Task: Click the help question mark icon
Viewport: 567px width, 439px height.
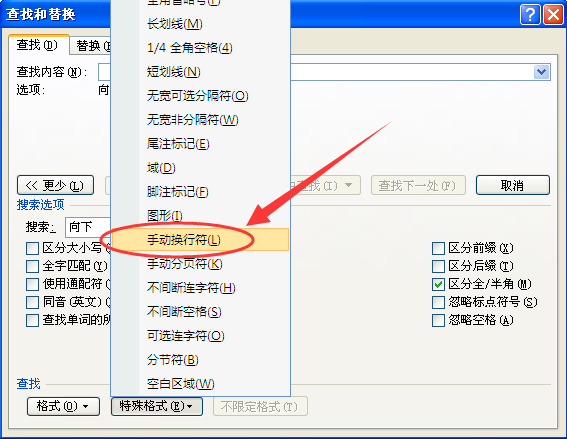Action: tap(530, 14)
